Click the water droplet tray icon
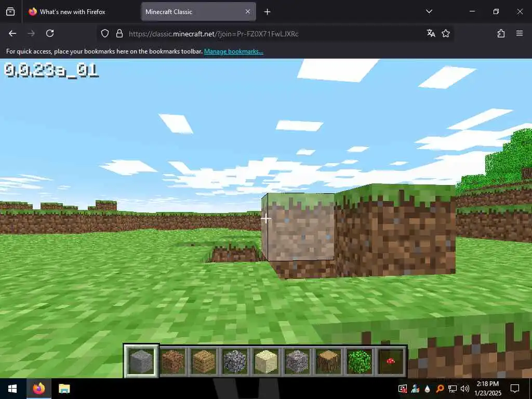The height and width of the screenshot is (399, 532). point(427,389)
